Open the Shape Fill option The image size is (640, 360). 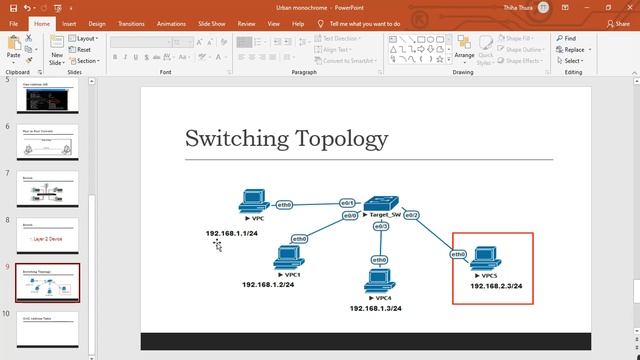[x=517, y=38]
